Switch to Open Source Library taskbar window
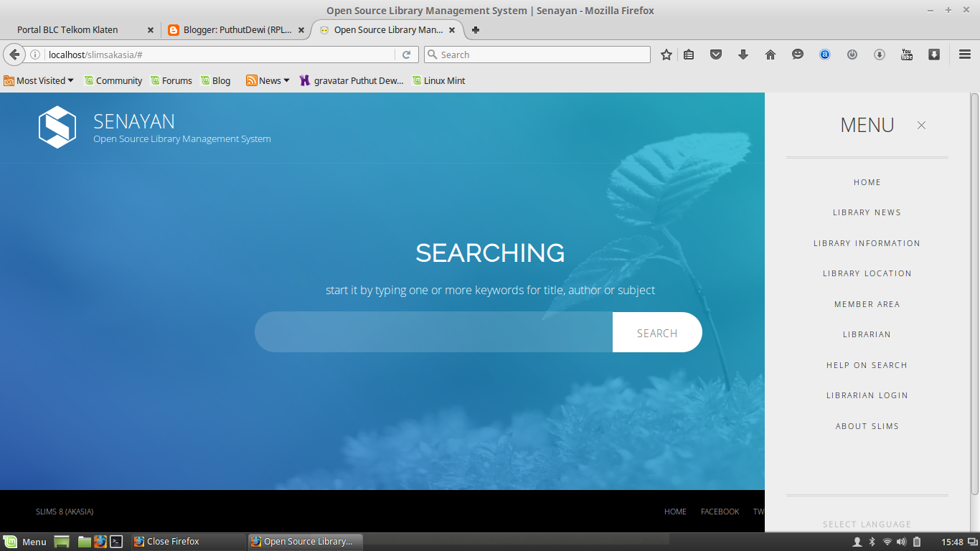This screenshot has width=980, height=551. (306, 542)
